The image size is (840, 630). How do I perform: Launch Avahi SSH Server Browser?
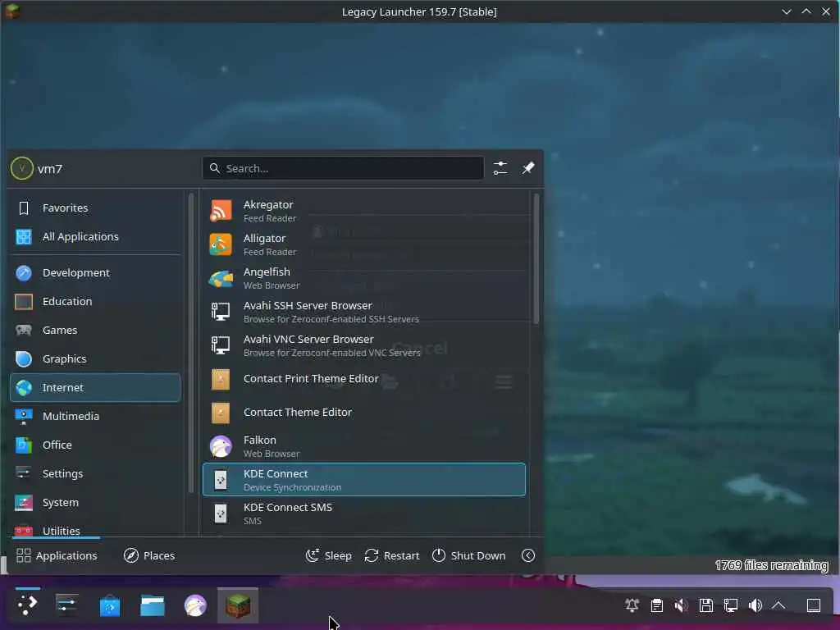[x=363, y=312]
